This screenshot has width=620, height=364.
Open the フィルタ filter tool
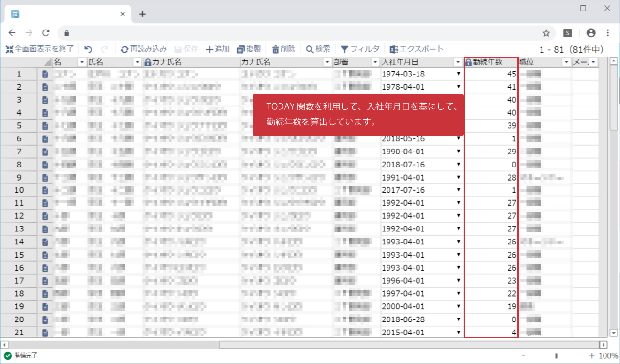360,49
